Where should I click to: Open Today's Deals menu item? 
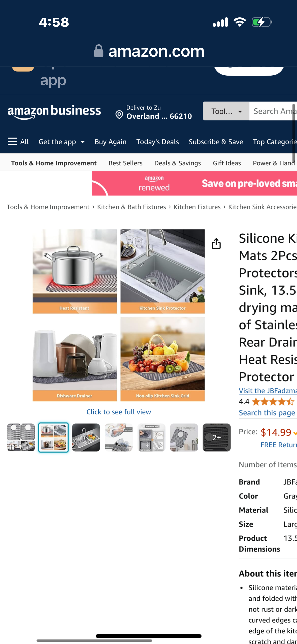(x=157, y=142)
